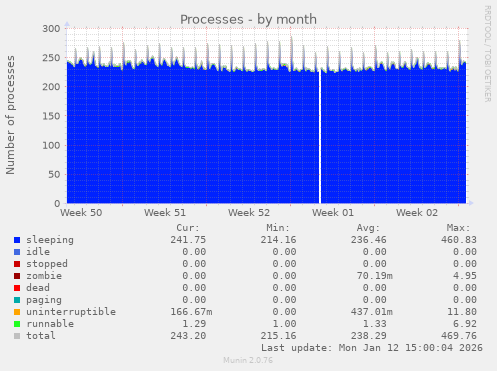Click the Max: column header
Screen dimensions: 497x371
click(x=458, y=228)
